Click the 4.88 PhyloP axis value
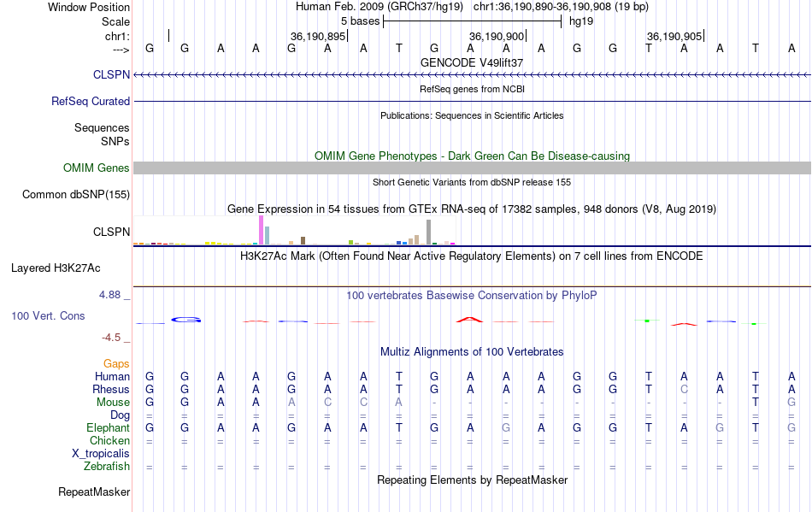 109,295
